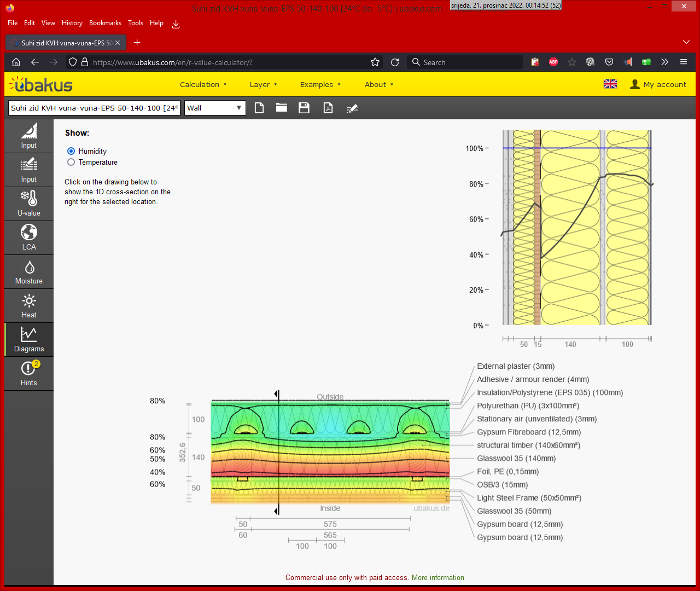
Task: Open the Diagrams sidebar panel
Action: [x=29, y=340]
